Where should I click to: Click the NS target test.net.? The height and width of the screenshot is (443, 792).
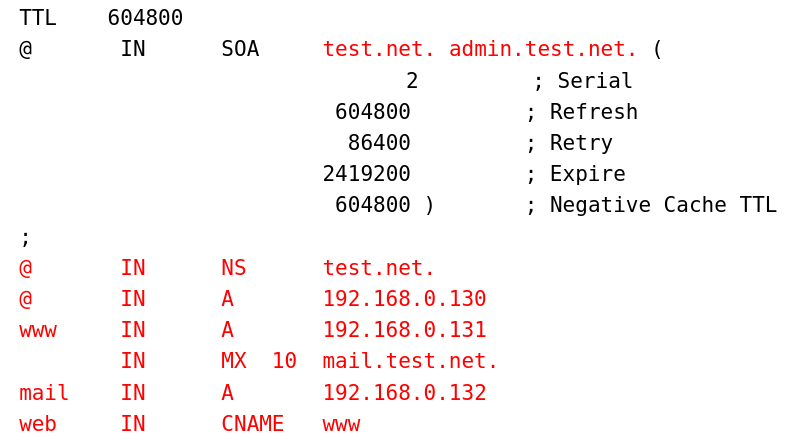tap(379, 268)
